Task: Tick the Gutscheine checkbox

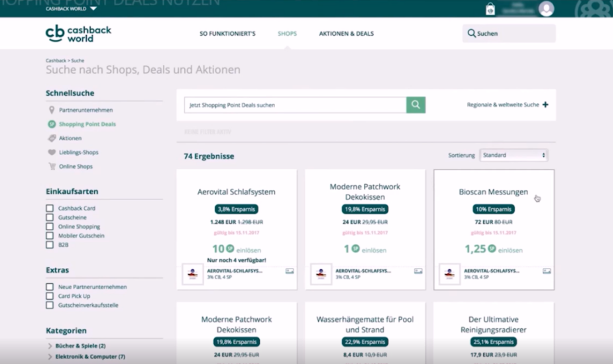Action: click(x=50, y=217)
